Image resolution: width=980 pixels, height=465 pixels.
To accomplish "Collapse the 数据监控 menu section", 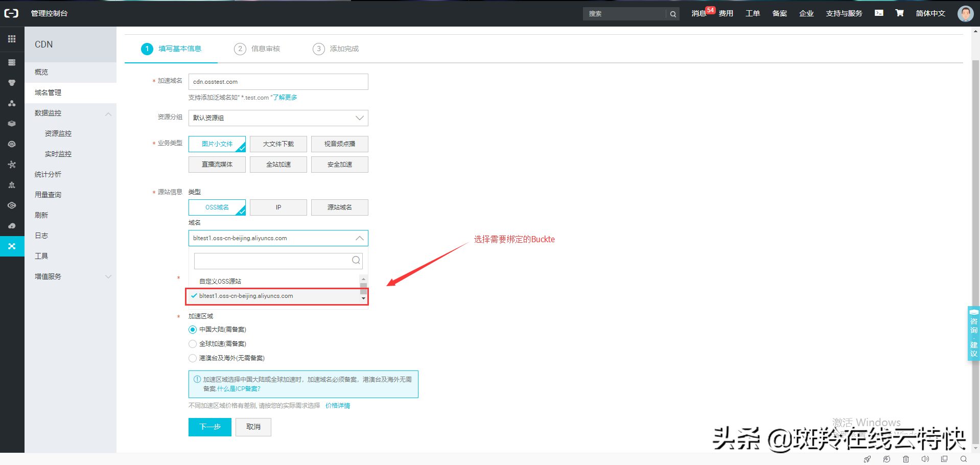I will coord(108,113).
